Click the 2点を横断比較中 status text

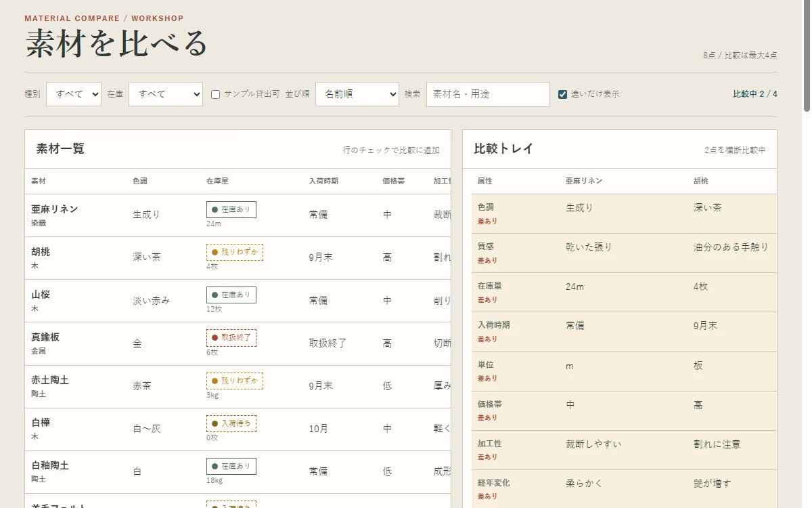coord(735,150)
